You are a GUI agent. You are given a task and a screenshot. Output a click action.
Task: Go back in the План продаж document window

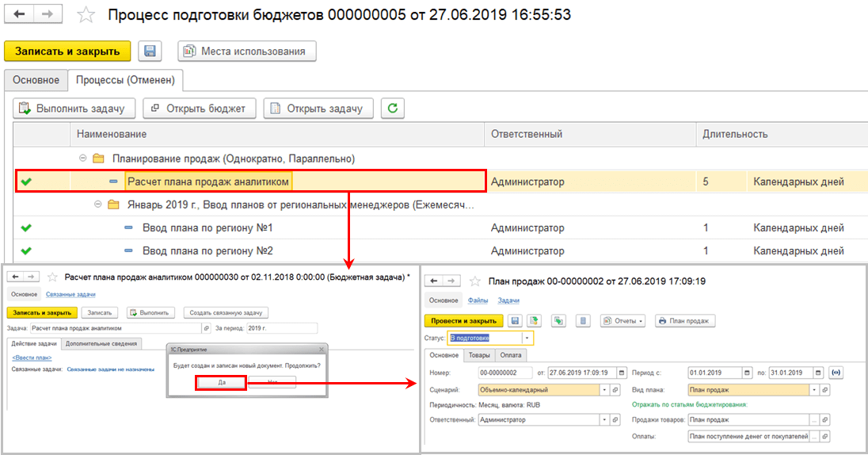pos(435,281)
